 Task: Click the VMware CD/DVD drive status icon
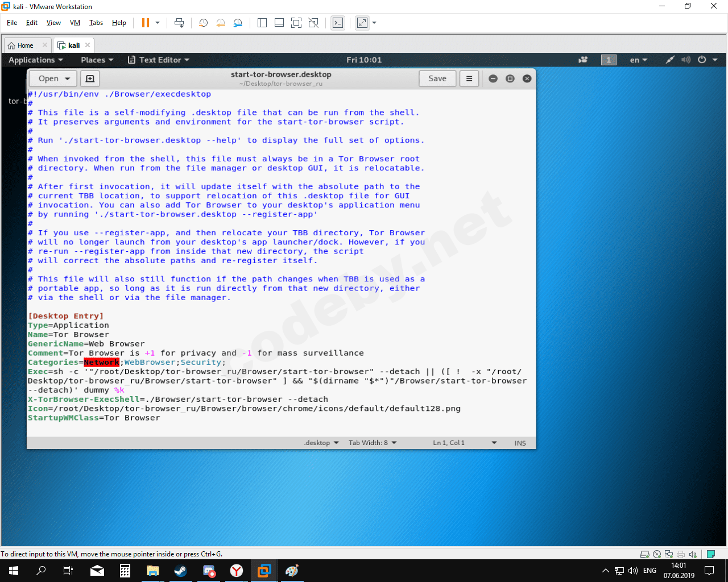pyautogui.click(x=657, y=554)
